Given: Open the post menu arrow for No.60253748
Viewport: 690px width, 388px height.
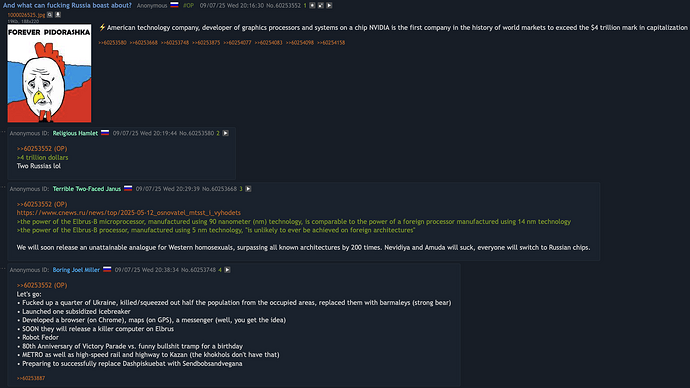Looking at the screenshot, I should (x=227, y=270).
